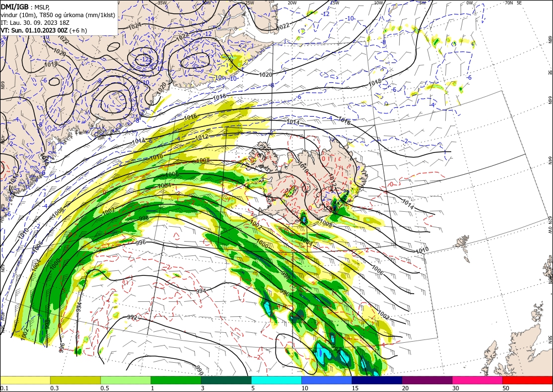Viewport: 553px width, 392px height.
Task: Click the "DMI/IGB : MSLP," title text
Action: [x=25, y=7]
